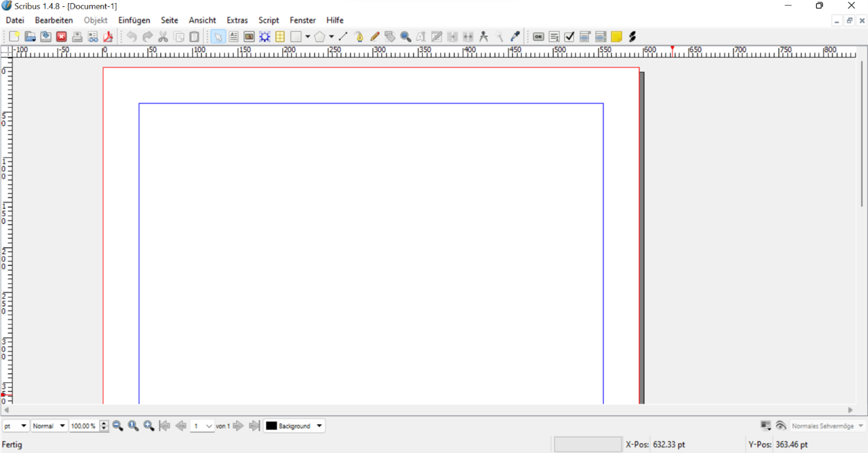Insert a PDF combo box icon

[x=585, y=37]
